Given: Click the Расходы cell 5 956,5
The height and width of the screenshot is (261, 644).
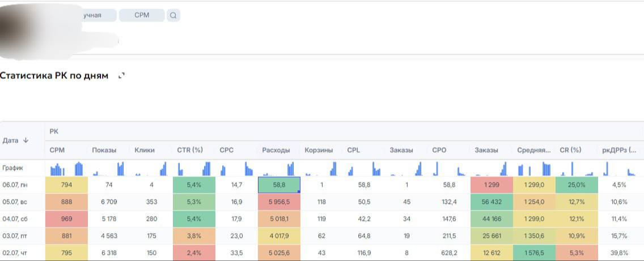Looking at the screenshot, I should [x=279, y=202].
